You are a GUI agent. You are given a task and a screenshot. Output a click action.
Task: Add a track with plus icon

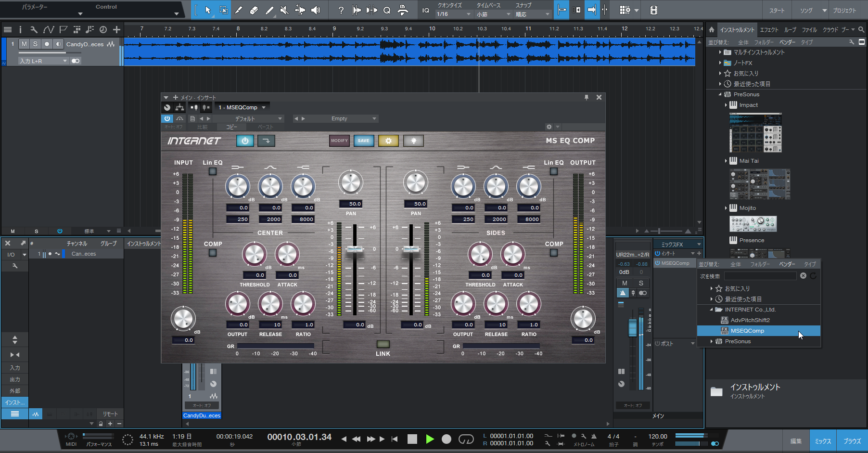(x=116, y=30)
